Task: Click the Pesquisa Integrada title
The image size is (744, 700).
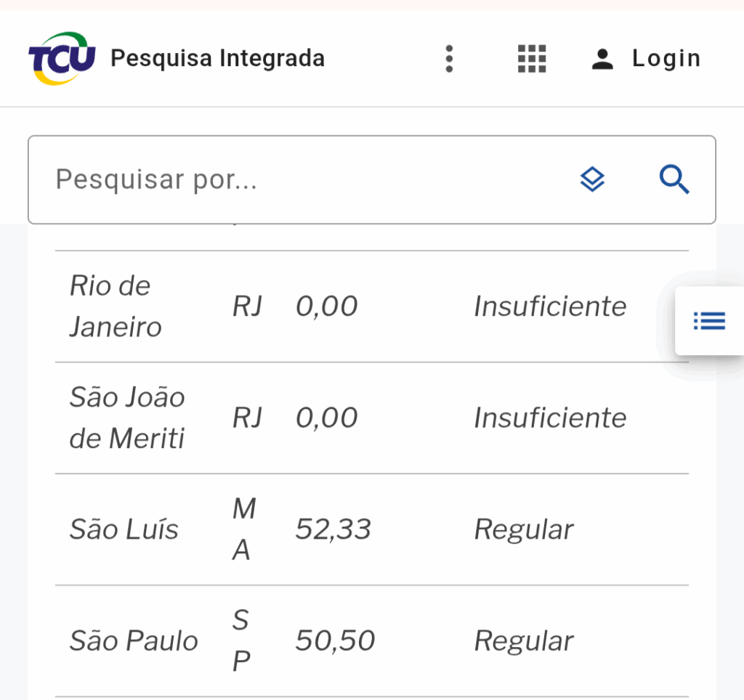Action: (217, 58)
